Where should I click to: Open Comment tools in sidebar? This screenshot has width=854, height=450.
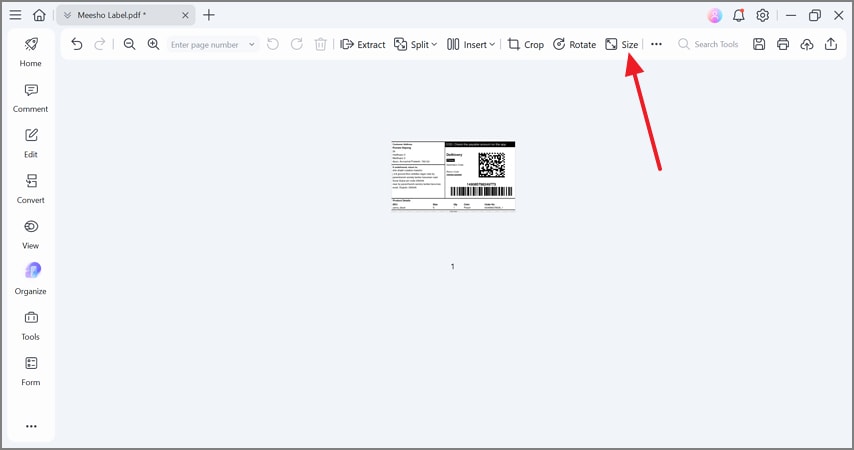pos(30,98)
